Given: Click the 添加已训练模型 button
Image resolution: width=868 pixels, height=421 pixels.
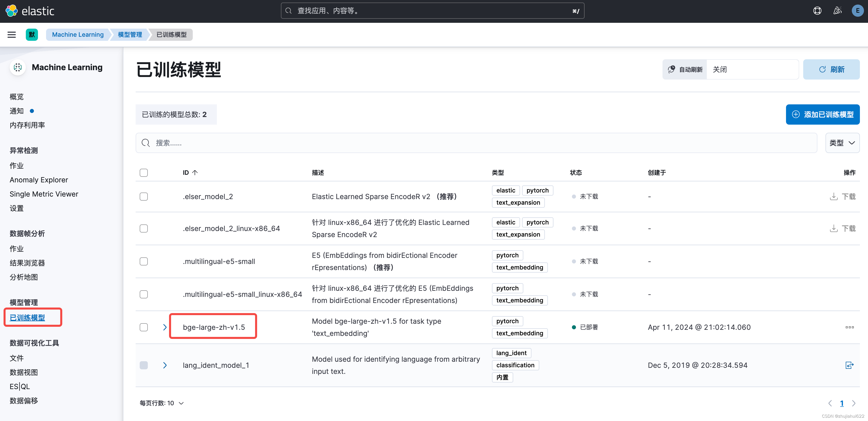Looking at the screenshot, I should (822, 114).
